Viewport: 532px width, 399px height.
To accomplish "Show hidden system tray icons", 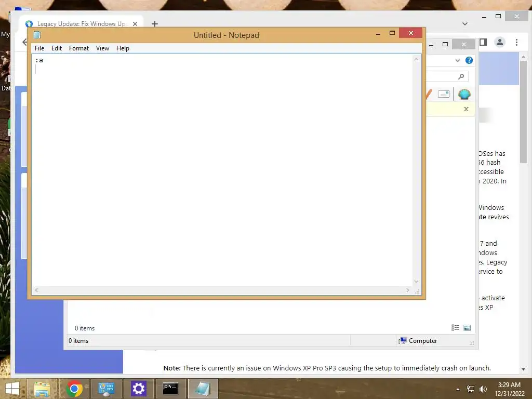I will 458,389.
